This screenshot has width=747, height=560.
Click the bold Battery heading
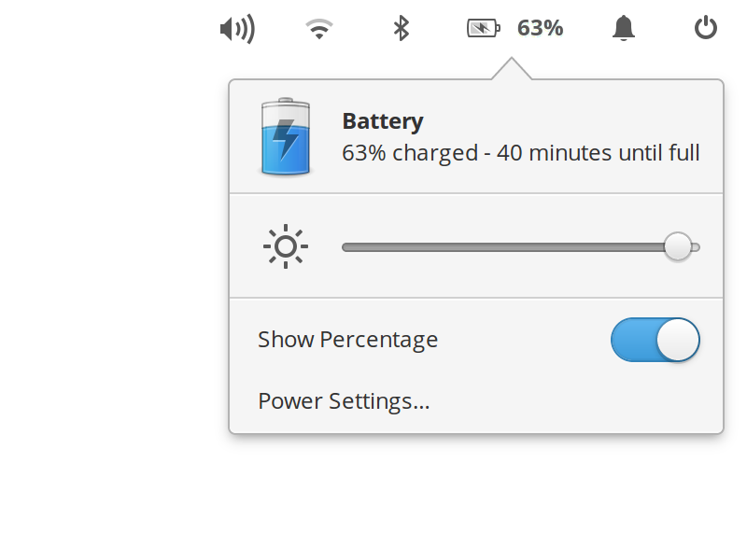coord(383,121)
